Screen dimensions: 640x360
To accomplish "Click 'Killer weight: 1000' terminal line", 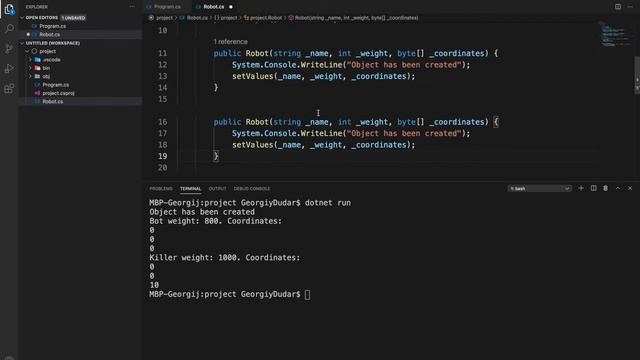I will click(224, 258).
